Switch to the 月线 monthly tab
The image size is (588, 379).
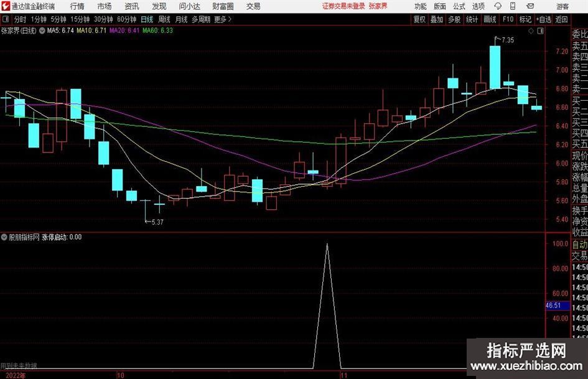pos(181,19)
